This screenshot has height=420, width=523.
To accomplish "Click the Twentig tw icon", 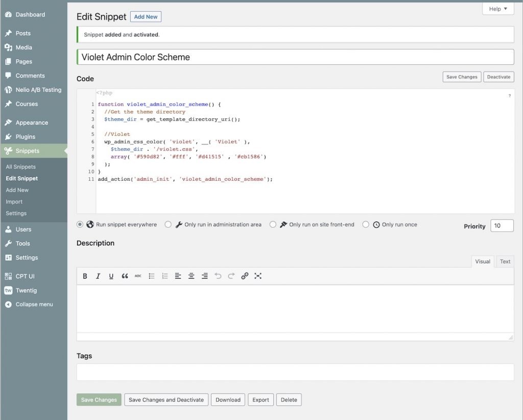I will click(8, 290).
